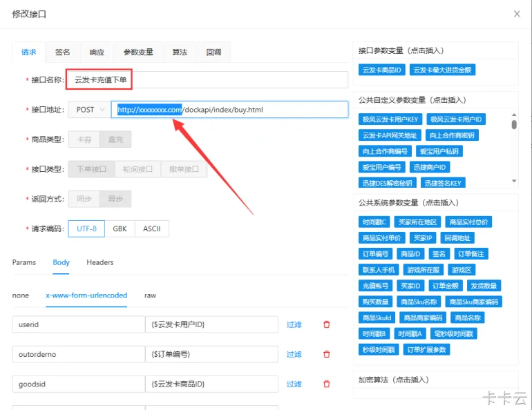
Task: Click 过滤 link for goodsid row
Action: click(x=294, y=384)
